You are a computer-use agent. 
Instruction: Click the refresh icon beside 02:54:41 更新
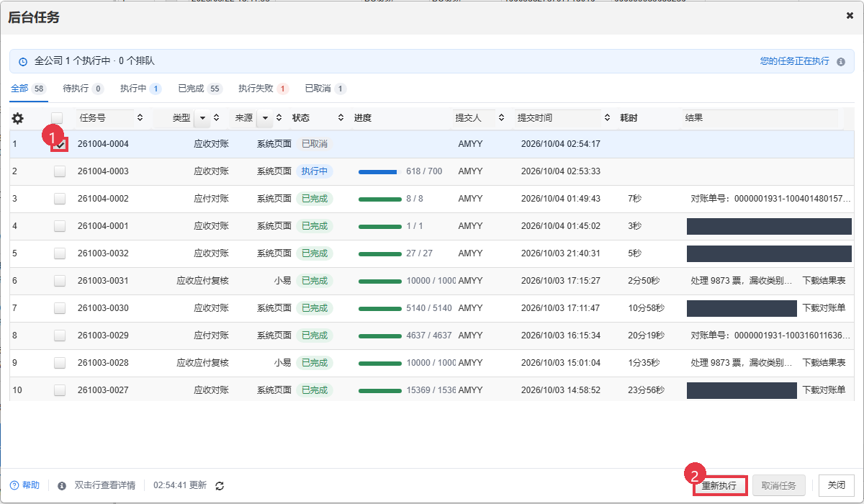pyautogui.click(x=220, y=486)
